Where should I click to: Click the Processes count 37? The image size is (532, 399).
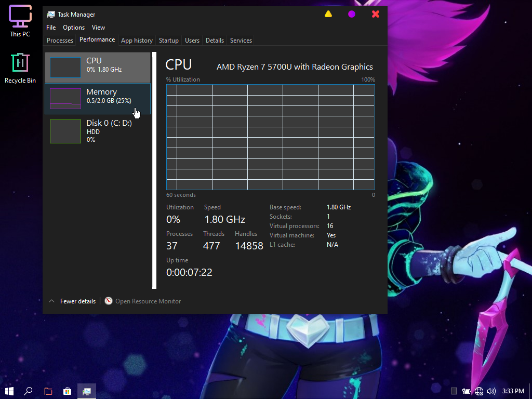tap(171, 246)
